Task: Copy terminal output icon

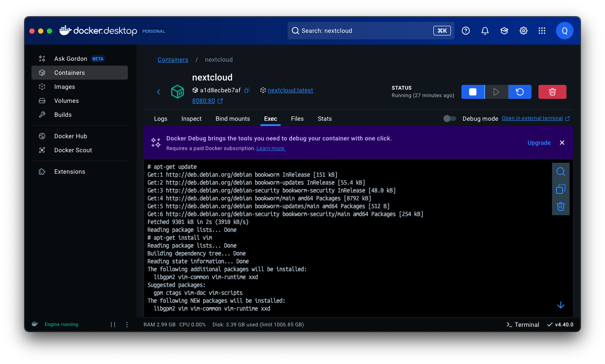Action: pyautogui.click(x=561, y=189)
